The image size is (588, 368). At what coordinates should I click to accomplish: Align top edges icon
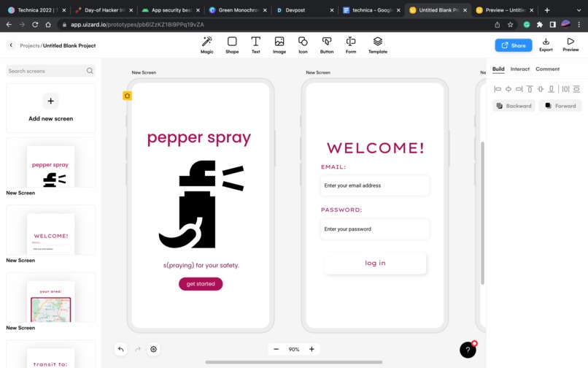(530, 89)
